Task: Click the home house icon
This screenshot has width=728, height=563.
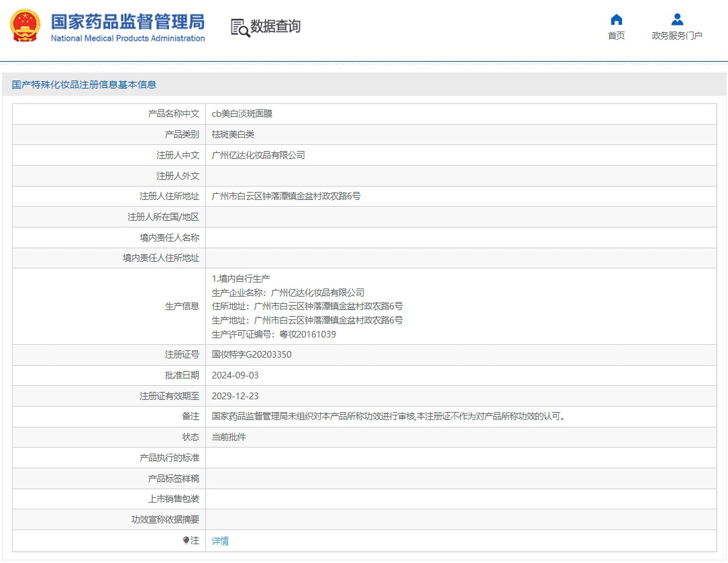Action: click(616, 19)
